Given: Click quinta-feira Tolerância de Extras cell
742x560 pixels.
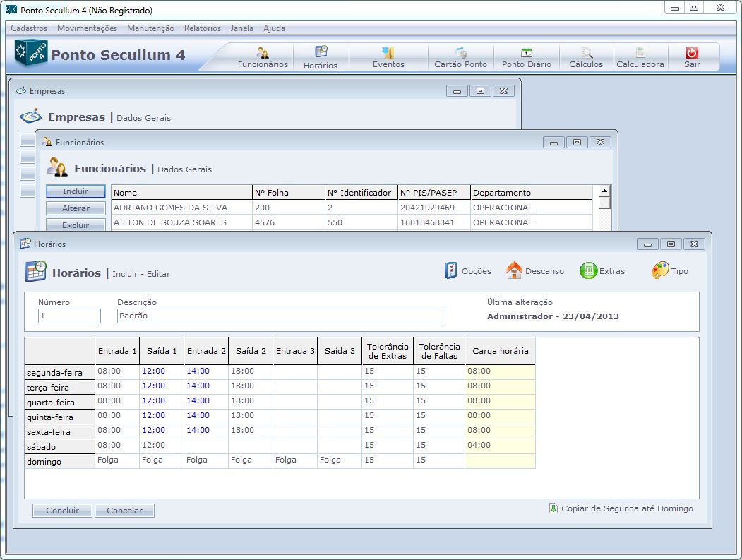Looking at the screenshot, I should (x=388, y=416).
